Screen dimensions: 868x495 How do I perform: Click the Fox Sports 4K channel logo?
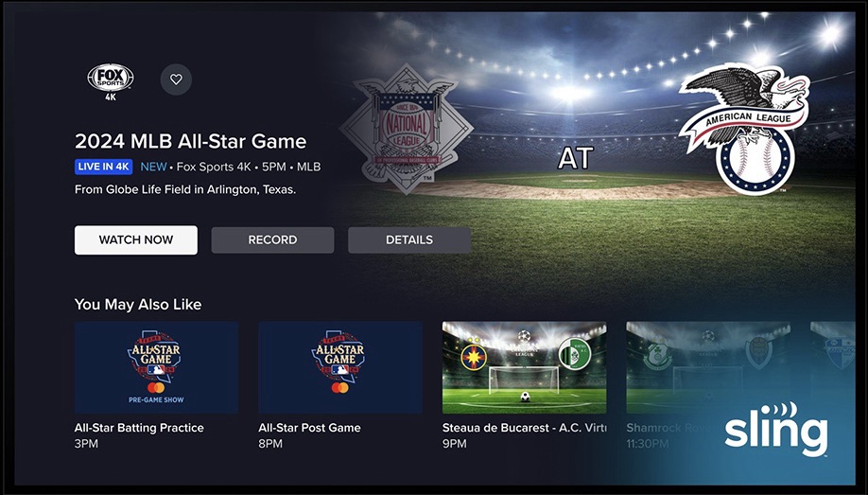point(111,81)
